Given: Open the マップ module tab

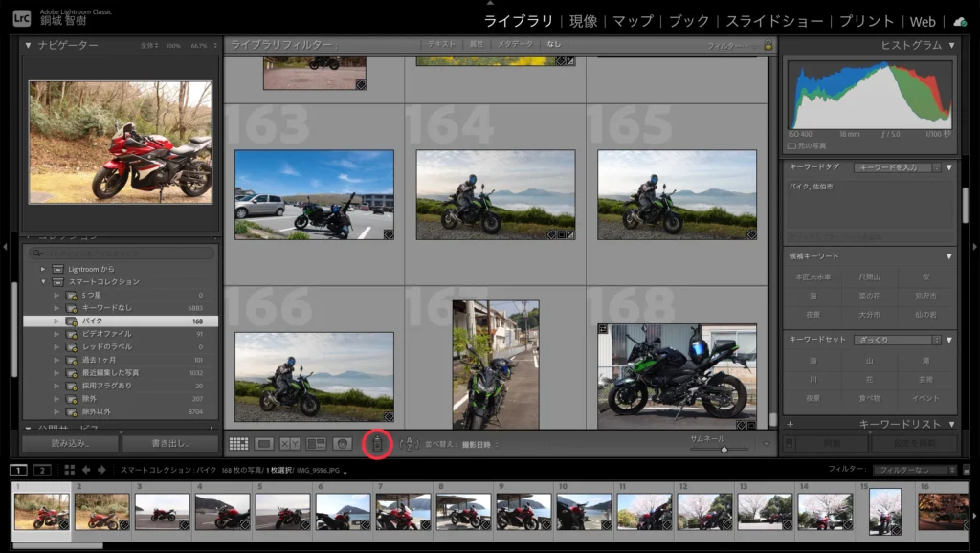Looking at the screenshot, I should click(x=633, y=21).
